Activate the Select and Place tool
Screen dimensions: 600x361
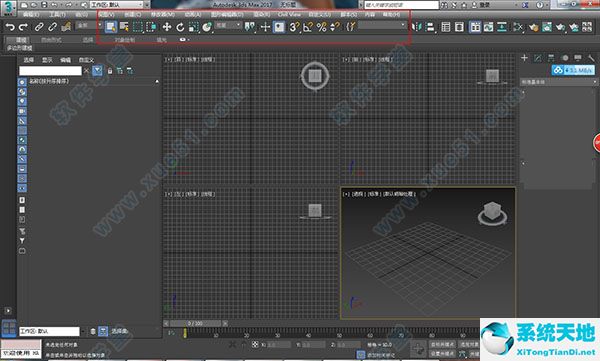[207, 27]
